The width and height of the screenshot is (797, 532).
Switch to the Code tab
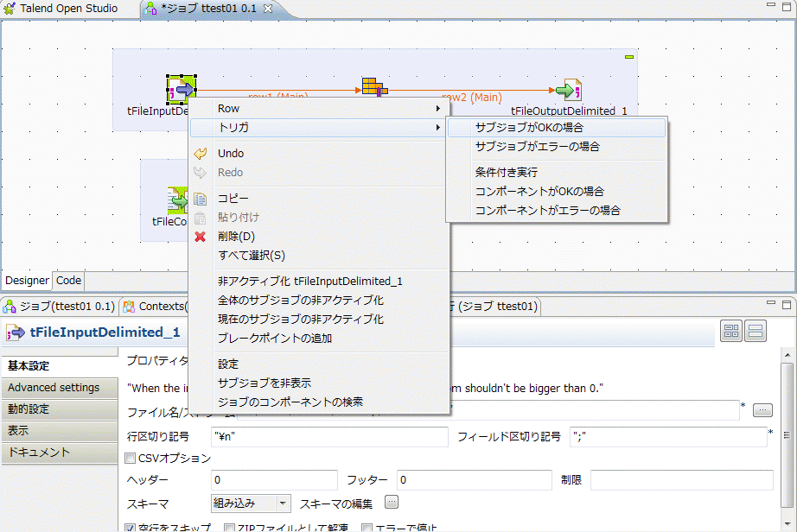tap(68, 280)
